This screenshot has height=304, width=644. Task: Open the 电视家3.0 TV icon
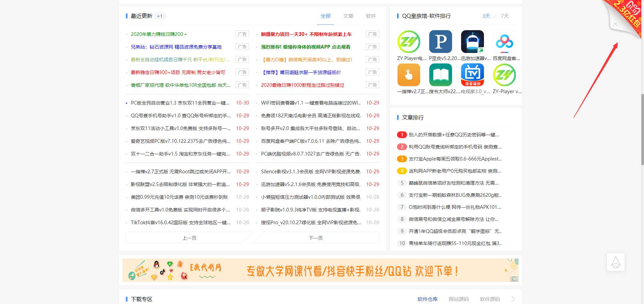coord(472,74)
